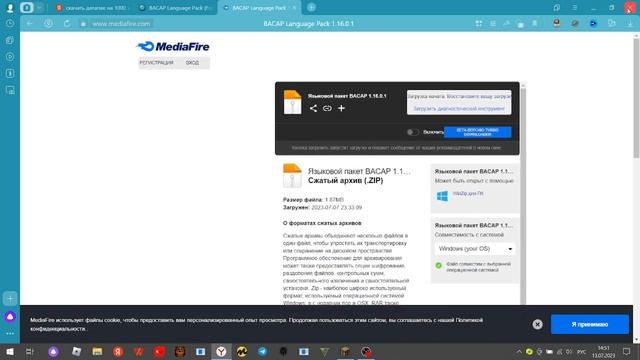Open Telegram from the taskbar
This screenshot has width=640, height=360.
(262, 351)
